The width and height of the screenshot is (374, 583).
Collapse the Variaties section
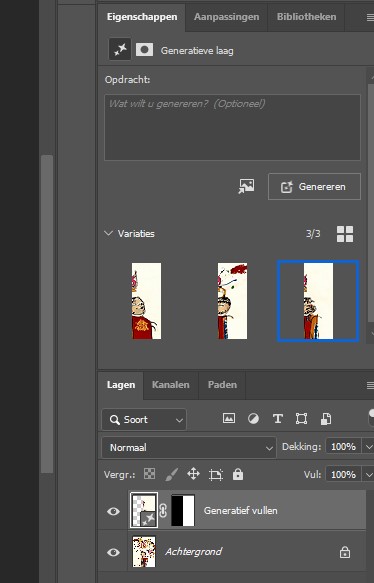(108, 233)
